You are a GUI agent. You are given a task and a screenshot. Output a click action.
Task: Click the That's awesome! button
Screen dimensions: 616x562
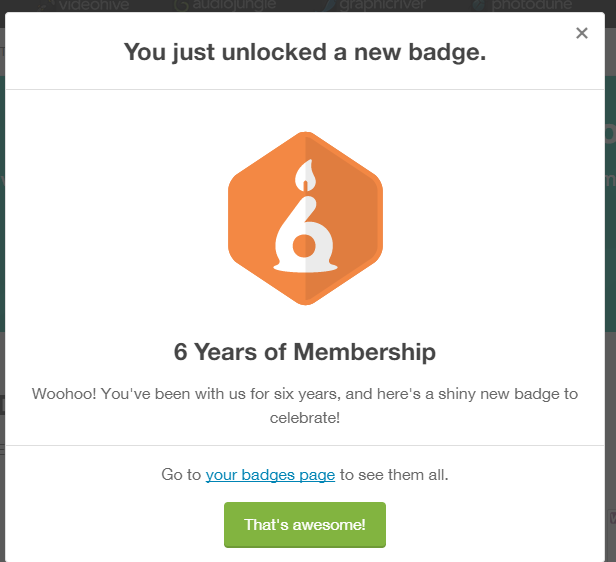click(x=304, y=525)
